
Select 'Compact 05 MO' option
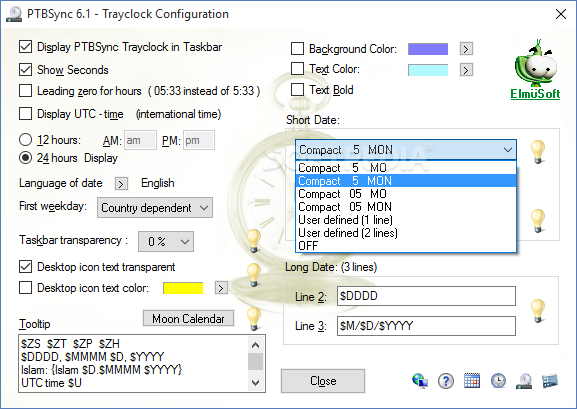406,194
